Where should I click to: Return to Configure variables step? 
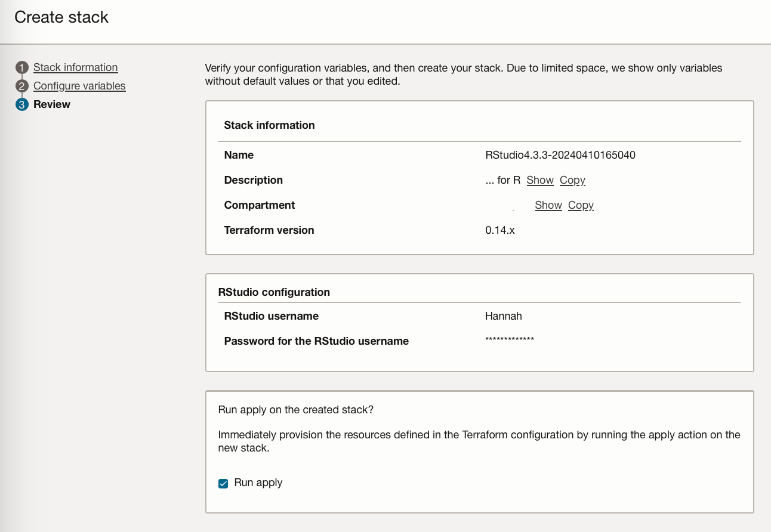coord(79,86)
